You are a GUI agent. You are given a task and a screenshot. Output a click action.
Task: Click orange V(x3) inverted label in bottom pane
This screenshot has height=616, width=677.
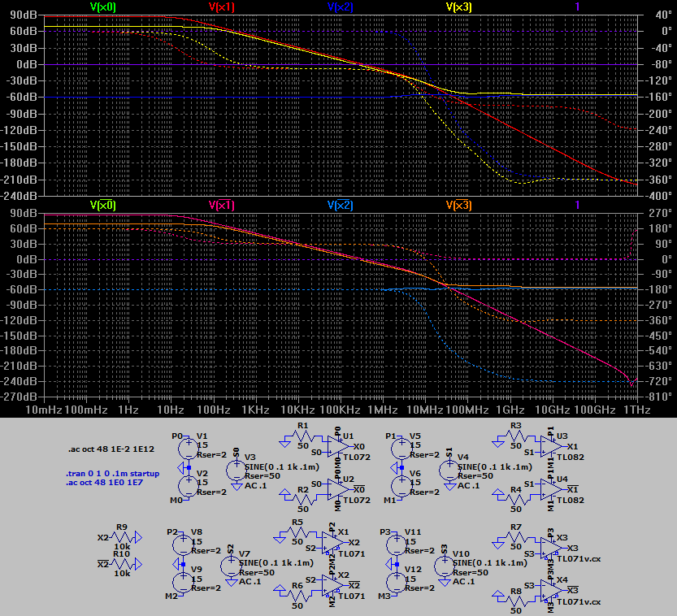(x=458, y=206)
